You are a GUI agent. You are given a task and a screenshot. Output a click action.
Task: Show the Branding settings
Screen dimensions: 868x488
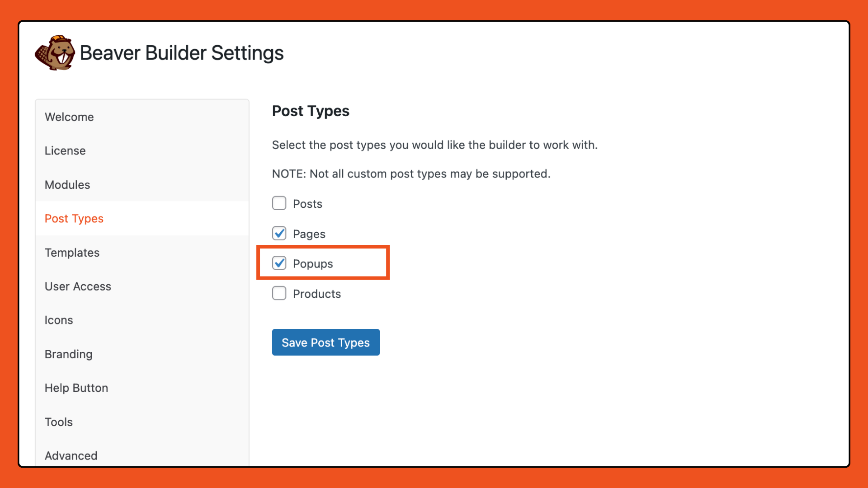point(69,354)
